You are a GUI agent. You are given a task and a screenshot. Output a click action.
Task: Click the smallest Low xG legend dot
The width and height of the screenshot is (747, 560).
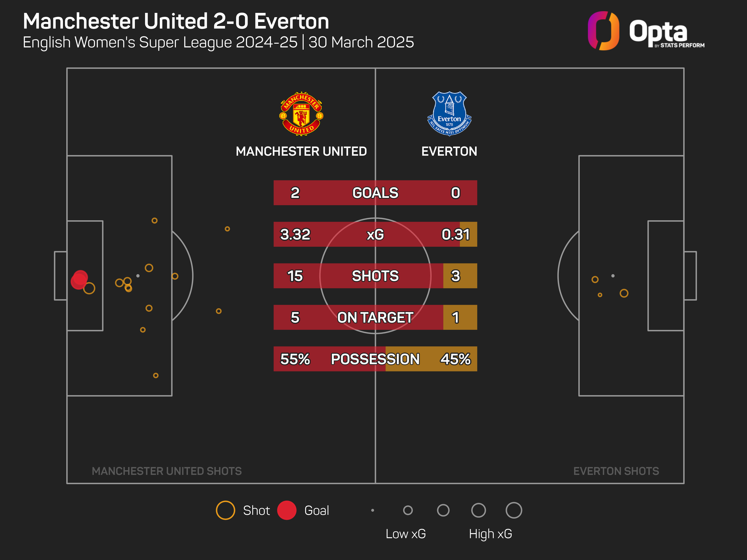coord(373,510)
